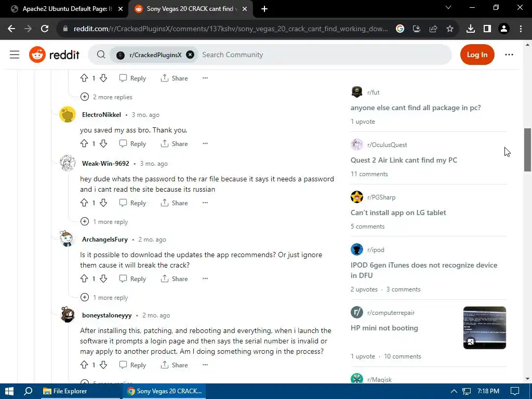Reload the current page
This screenshot has height=399, width=532.
(45, 29)
